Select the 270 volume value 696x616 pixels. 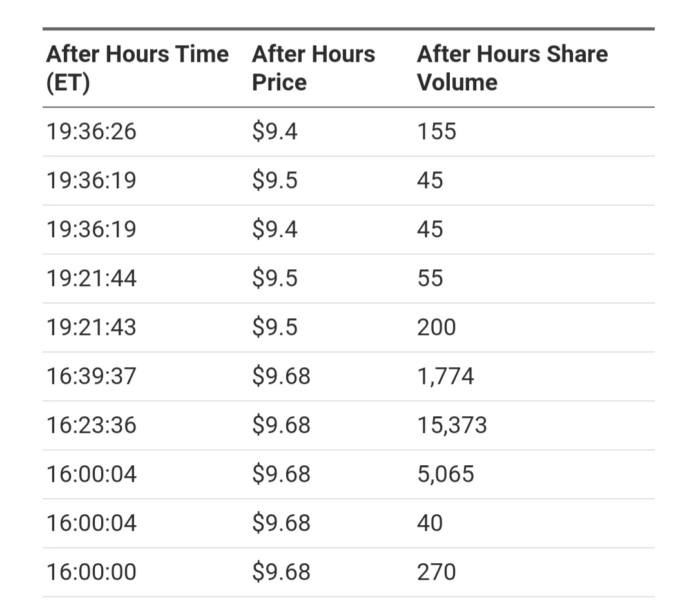pyautogui.click(x=436, y=572)
